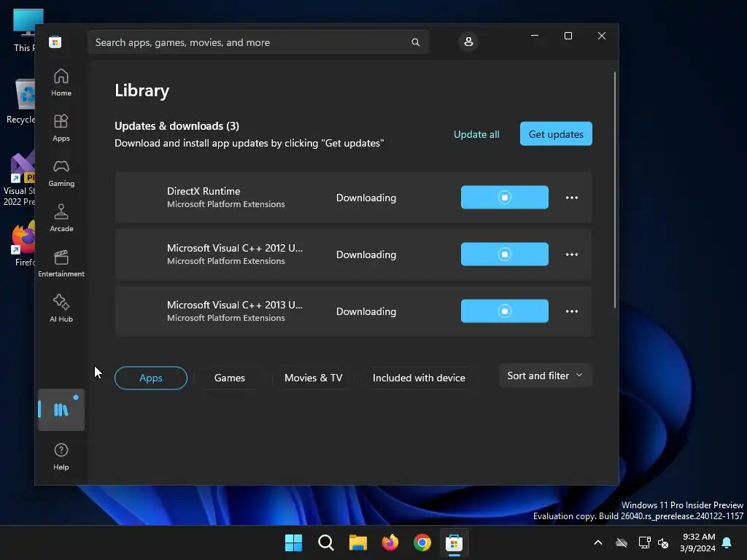
Task: Focus the Search apps, games, movies field
Action: 258,42
